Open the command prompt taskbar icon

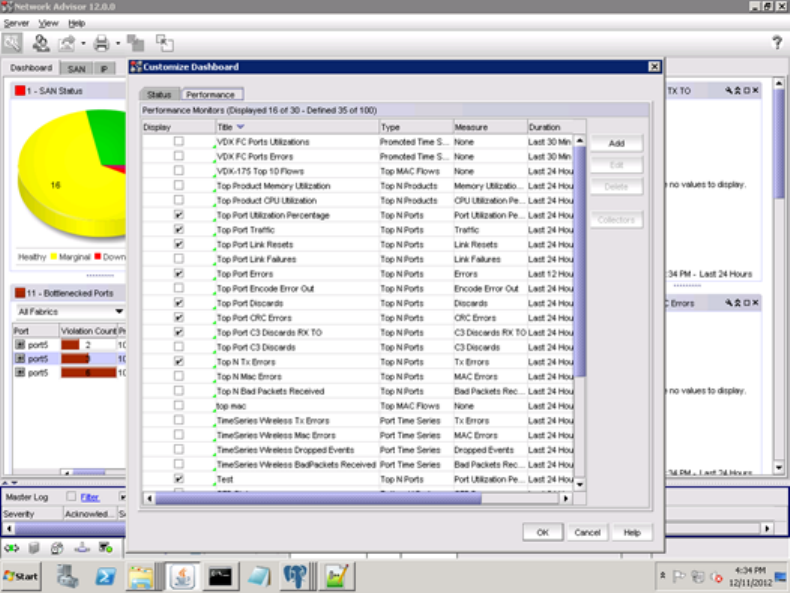coord(221,576)
